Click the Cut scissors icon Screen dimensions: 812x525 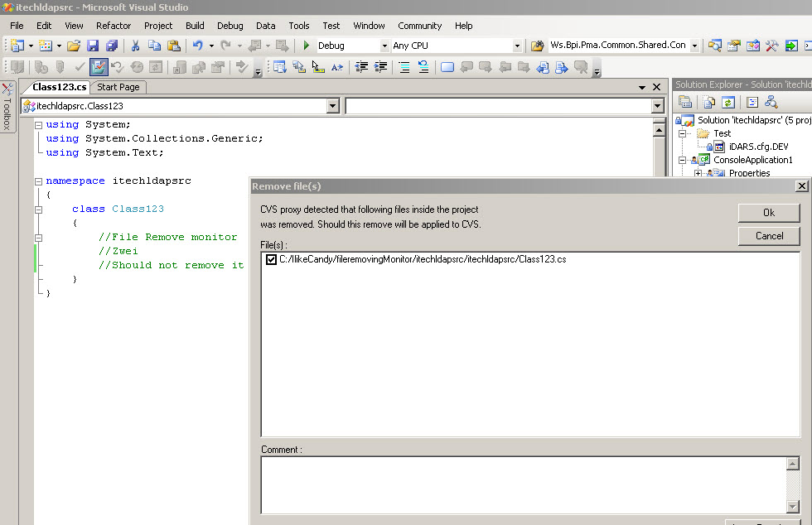[x=135, y=46]
